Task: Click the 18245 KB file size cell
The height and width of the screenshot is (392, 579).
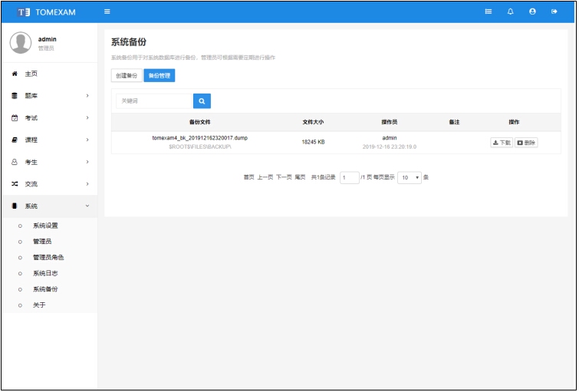Action: point(313,142)
